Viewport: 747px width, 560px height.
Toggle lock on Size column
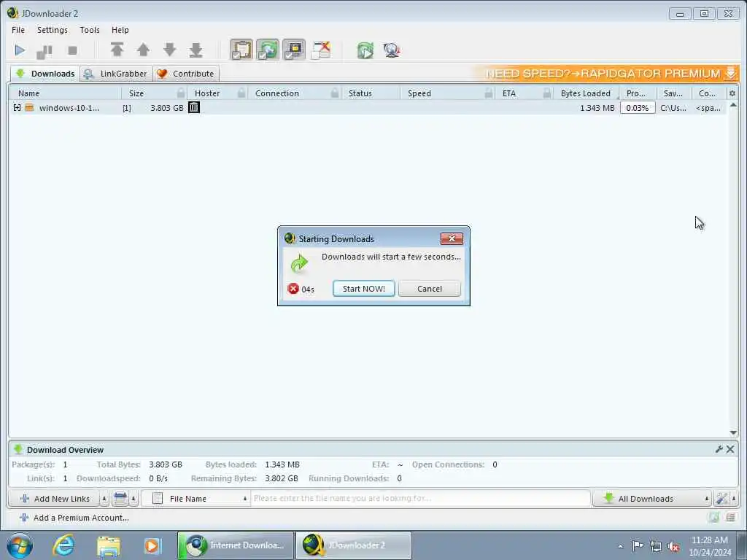[x=181, y=93]
